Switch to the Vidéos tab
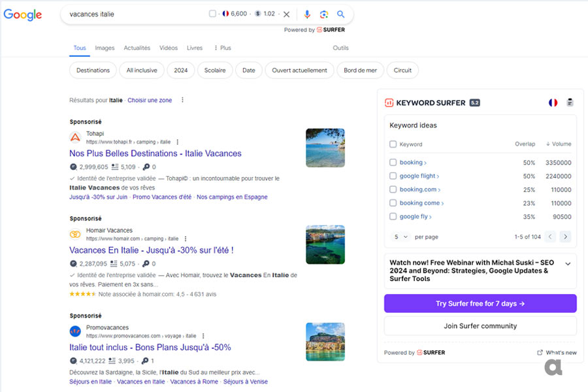The height and width of the screenshot is (392, 588). click(x=169, y=48)
